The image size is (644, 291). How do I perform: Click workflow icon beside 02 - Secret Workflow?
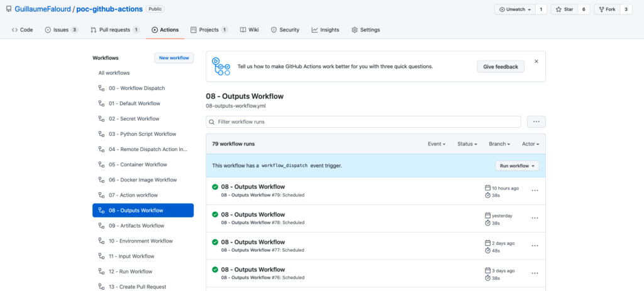101,118
